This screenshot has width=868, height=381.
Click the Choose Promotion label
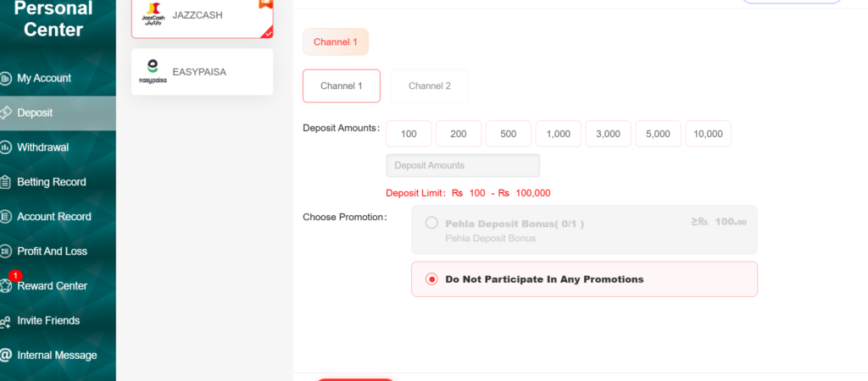(x=345, y=218)
